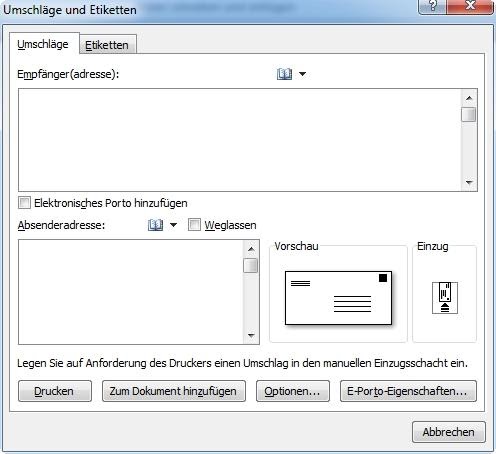Cancel with the Abbrechen button
This screenshot has height=454, width=496.
click(449, 432)
